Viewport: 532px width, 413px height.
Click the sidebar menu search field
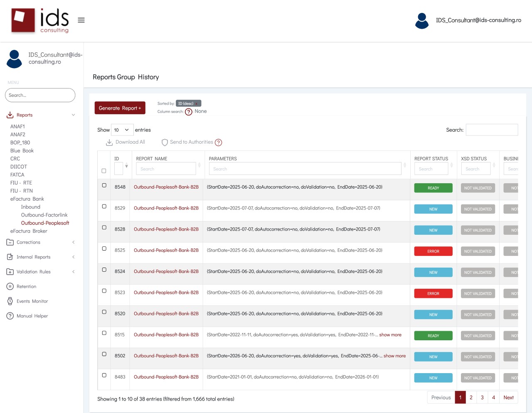coord(40,95)
